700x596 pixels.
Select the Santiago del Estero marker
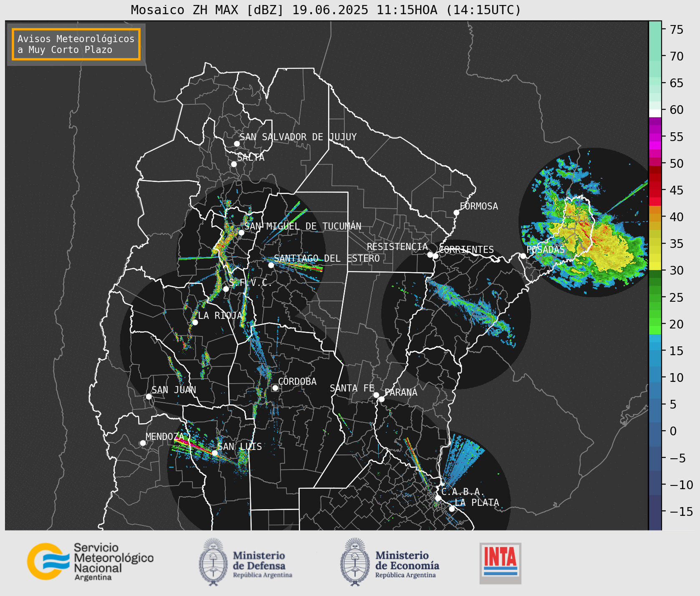[271, 265]
